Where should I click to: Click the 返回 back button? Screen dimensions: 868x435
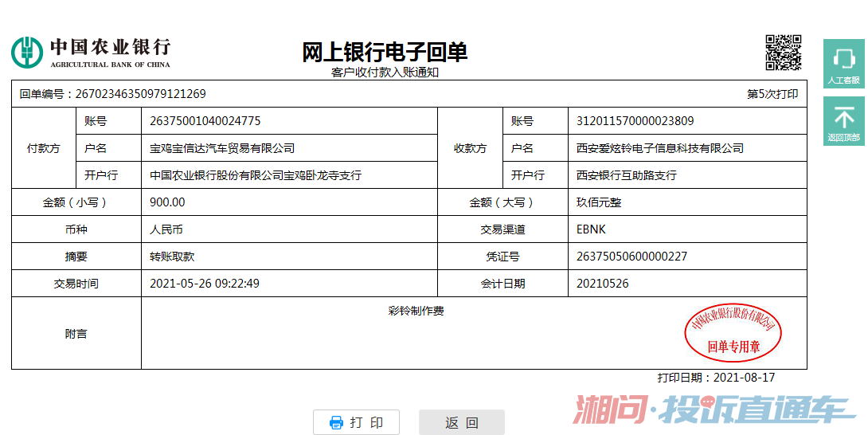462,422
